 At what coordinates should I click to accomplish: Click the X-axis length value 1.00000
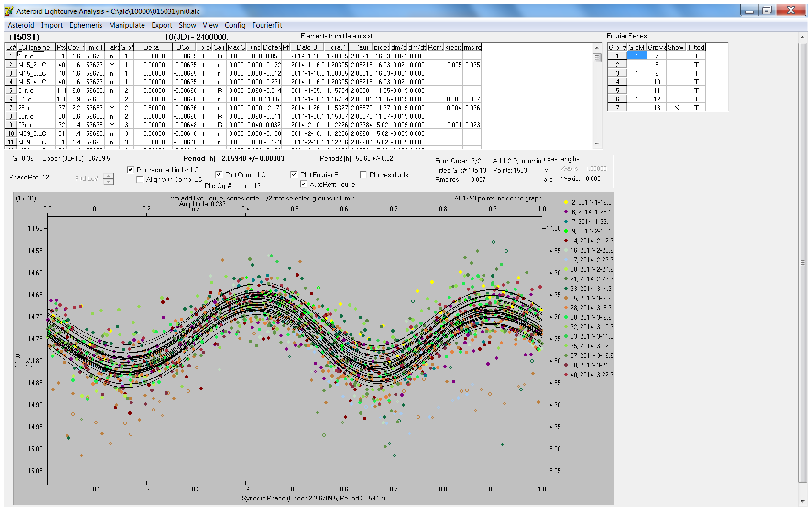pos(596,168)
